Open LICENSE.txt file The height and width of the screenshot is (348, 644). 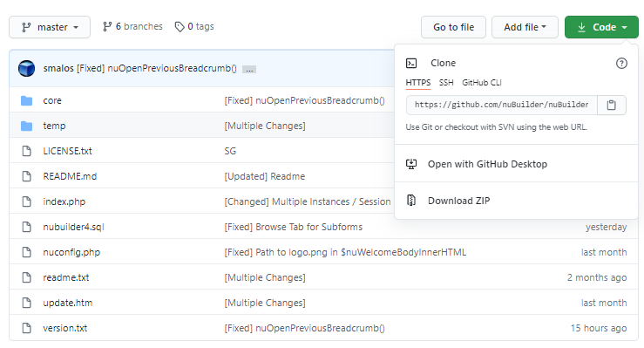click(67, 151)
